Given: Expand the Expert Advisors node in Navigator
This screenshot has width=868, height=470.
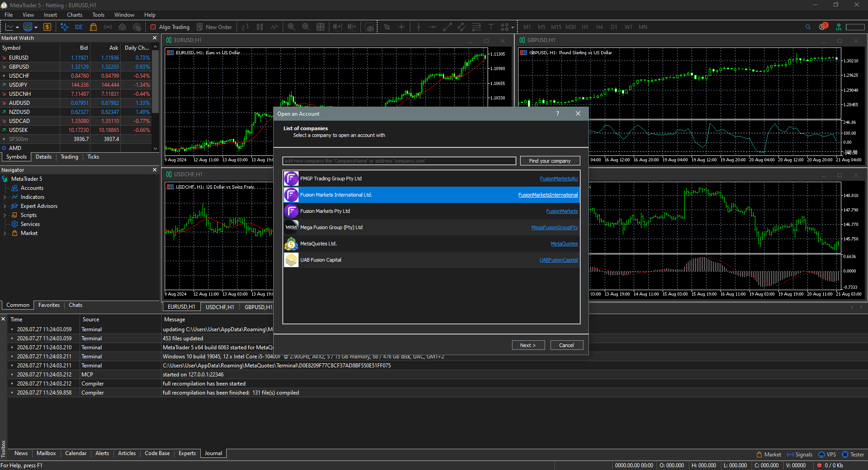Looking at the screenshot, I should tap(5, 206).
